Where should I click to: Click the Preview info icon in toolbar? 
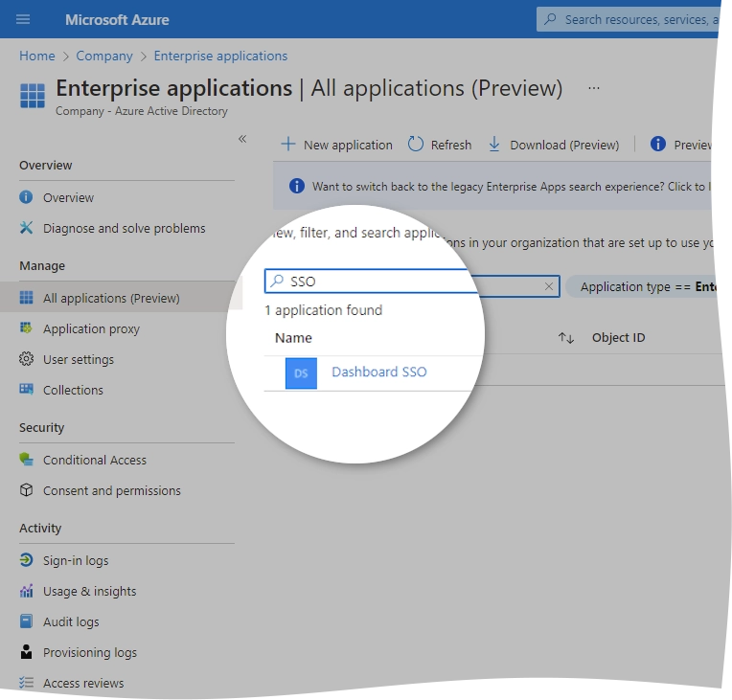pyautogui.click(x=658, y=144)
